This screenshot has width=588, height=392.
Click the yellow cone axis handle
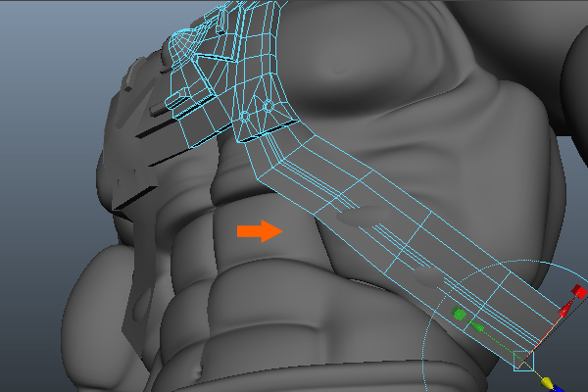(547, 382)
